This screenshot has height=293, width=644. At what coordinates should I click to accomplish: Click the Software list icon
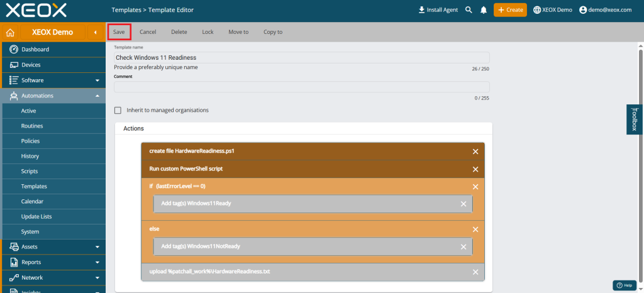point(14,80)
